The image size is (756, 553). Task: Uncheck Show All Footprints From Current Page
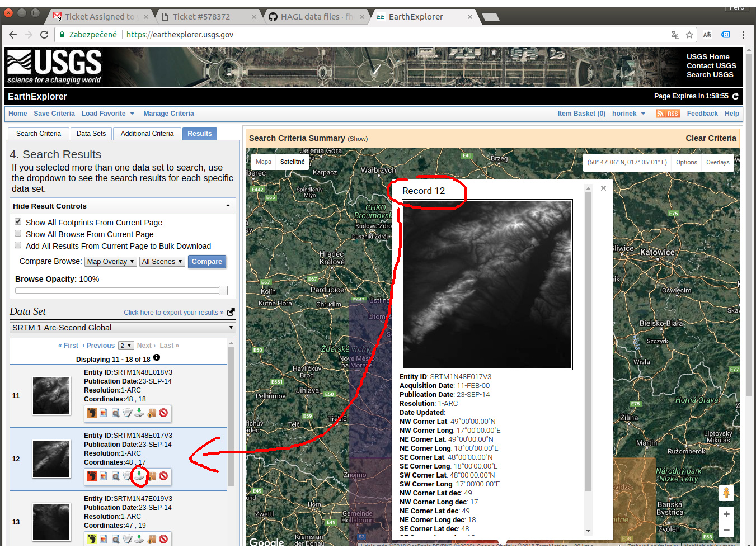(x=18, y=221)
